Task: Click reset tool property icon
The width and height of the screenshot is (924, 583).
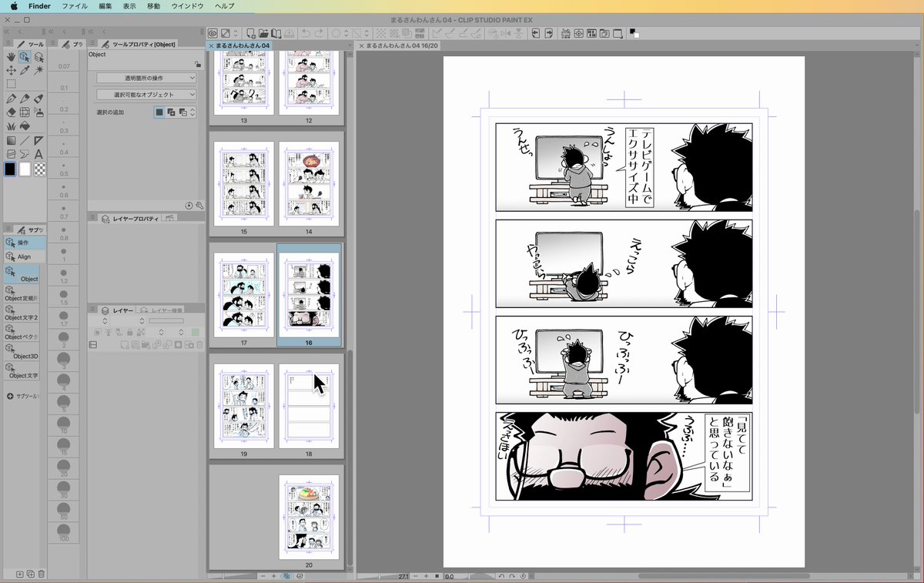Action: coord(189,205)
